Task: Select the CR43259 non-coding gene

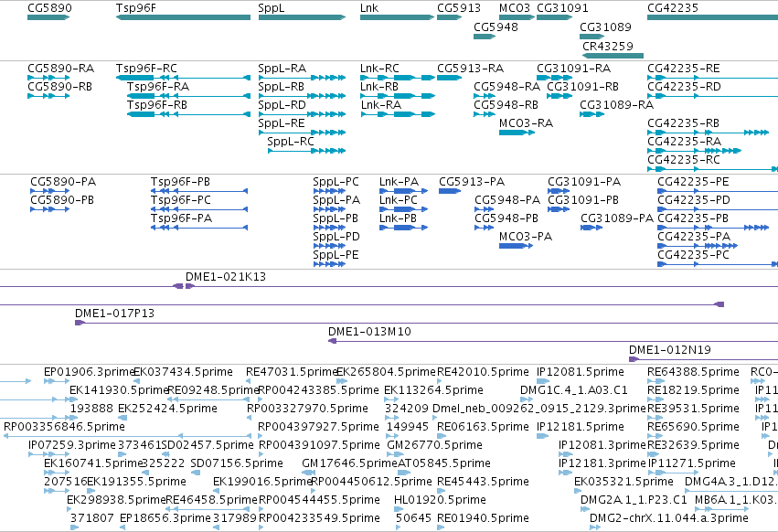Action: (x=613, y=56)
